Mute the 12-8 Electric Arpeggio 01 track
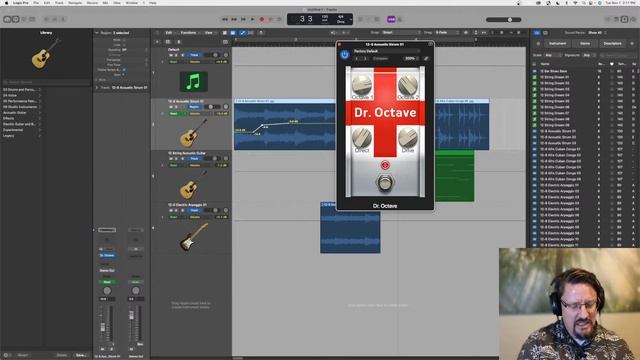This screenshot has width=640, height=360. coord(171,211)
